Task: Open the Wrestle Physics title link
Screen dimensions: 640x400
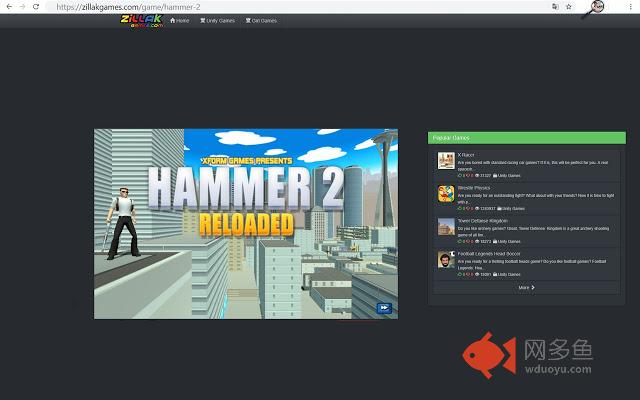Action: coord(473,188)
